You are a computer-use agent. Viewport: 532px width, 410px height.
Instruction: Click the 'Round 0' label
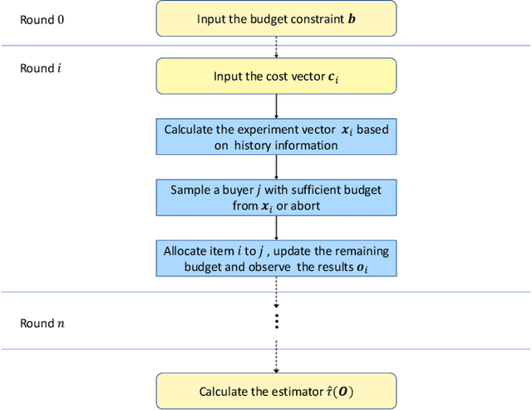click(x=41, y=18)
